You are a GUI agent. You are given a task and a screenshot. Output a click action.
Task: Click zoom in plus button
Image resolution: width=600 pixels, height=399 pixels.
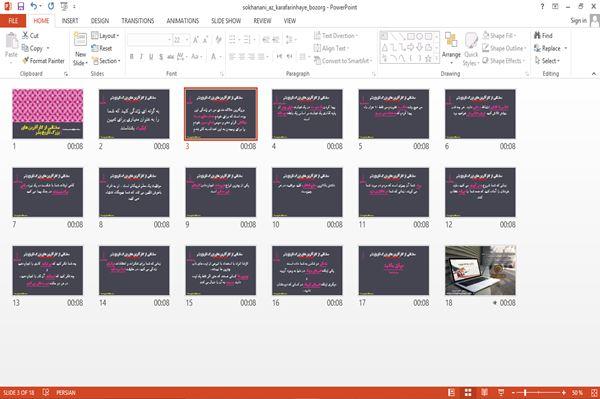coord(564,392)
